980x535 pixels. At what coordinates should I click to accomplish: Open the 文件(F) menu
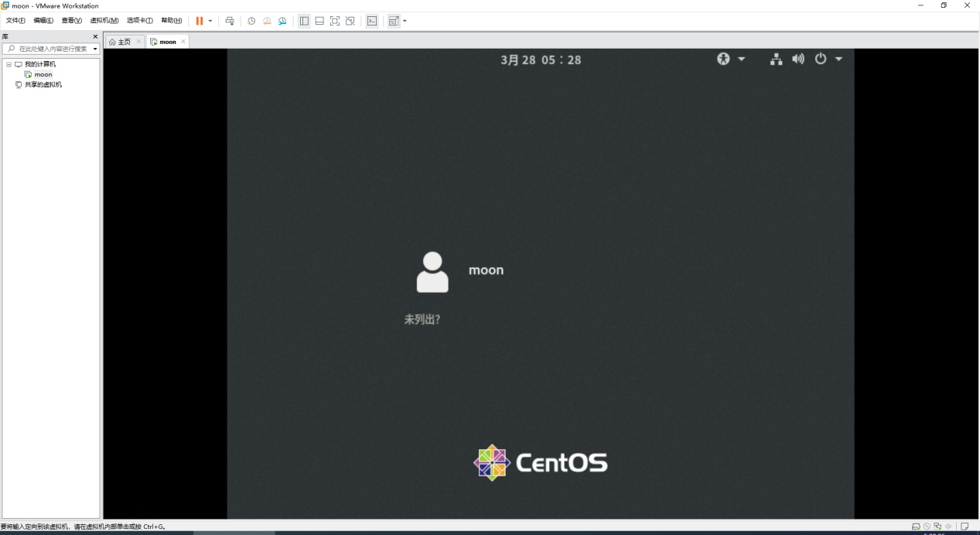tap(15, 21)
